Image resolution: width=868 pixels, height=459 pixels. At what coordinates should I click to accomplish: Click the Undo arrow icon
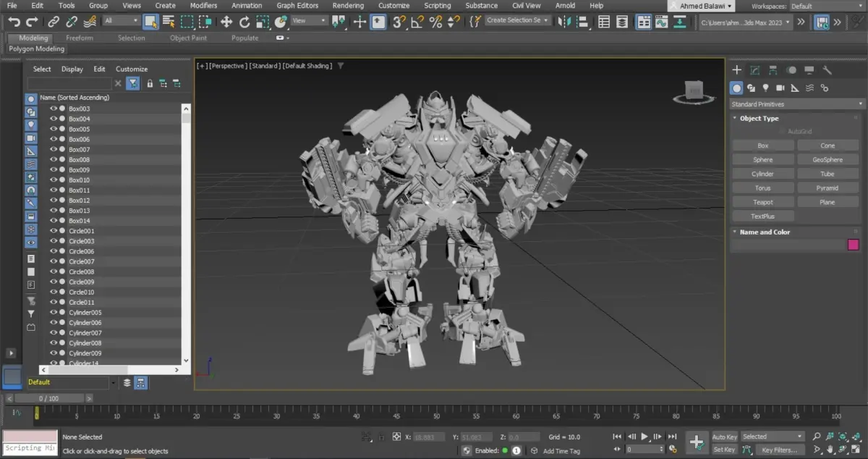coord(14,22)
